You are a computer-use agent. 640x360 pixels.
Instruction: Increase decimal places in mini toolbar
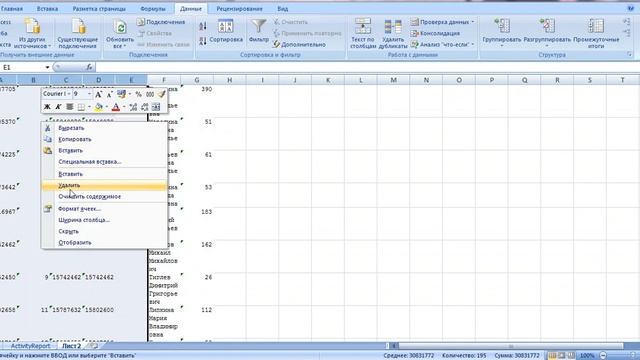coord(133,107)
